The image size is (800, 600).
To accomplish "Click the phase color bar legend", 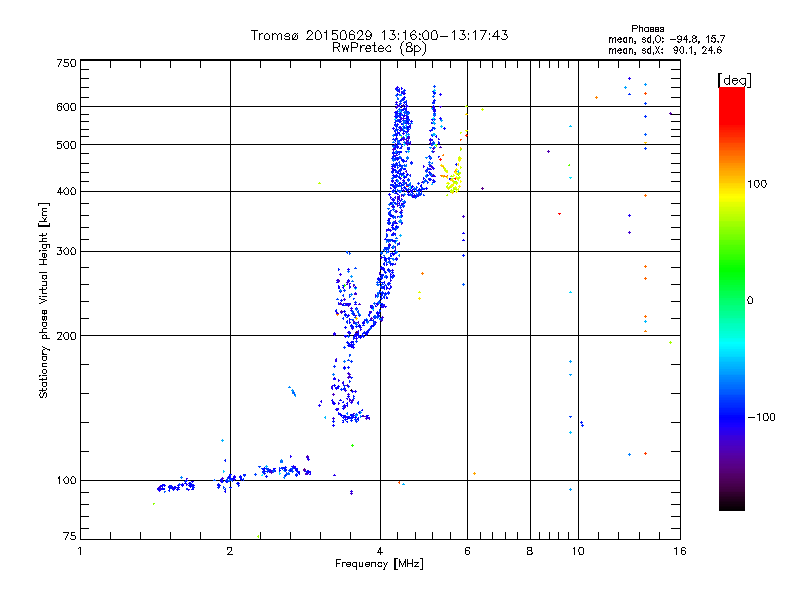I will point(732,298).
